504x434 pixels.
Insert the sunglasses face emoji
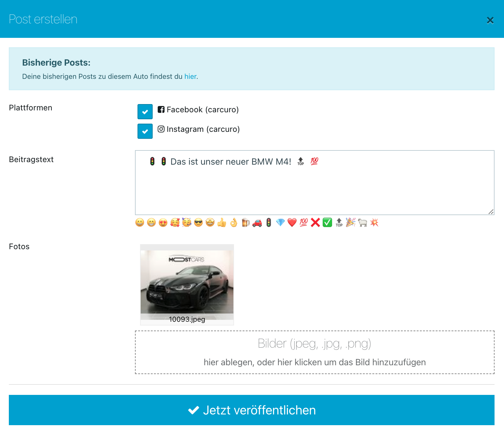coord(198,222)
